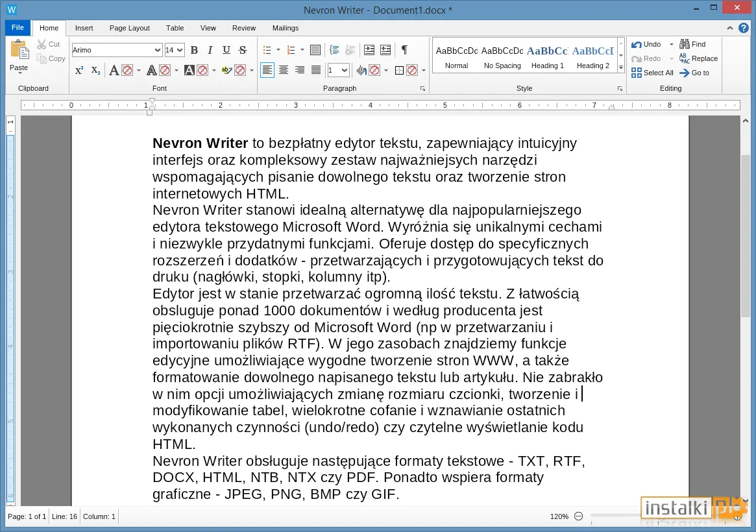Image resolution: width=756 pixels, height=532 pixels.
Task: Expand the styles gallery list
Action: coord(621,68)
